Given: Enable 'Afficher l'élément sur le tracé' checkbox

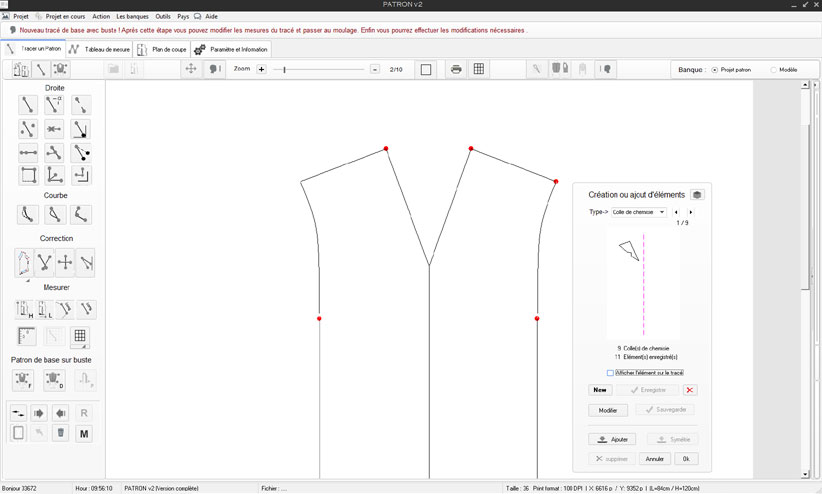Looking at the screenshot, I should (x=611, y=373).
